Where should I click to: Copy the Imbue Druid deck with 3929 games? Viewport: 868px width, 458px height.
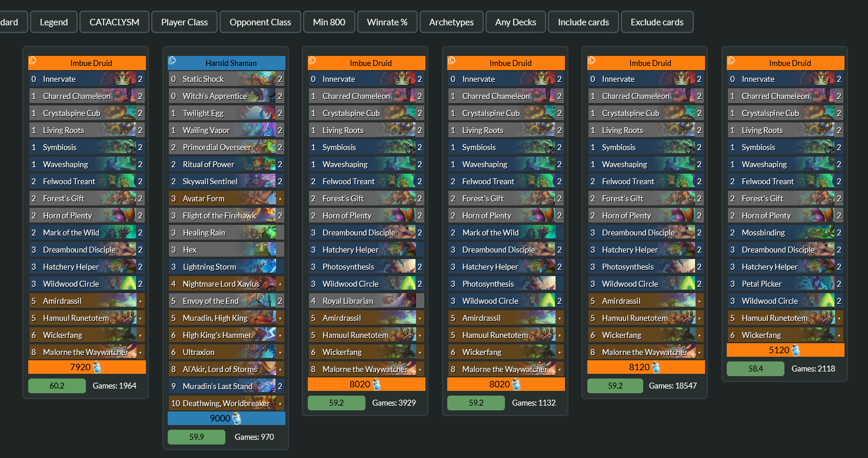tap(312, 61)
